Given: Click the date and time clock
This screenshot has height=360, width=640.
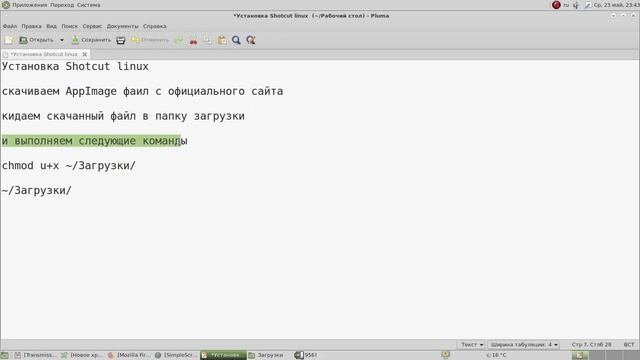Looking at the screenshot, I should [616, 5].
